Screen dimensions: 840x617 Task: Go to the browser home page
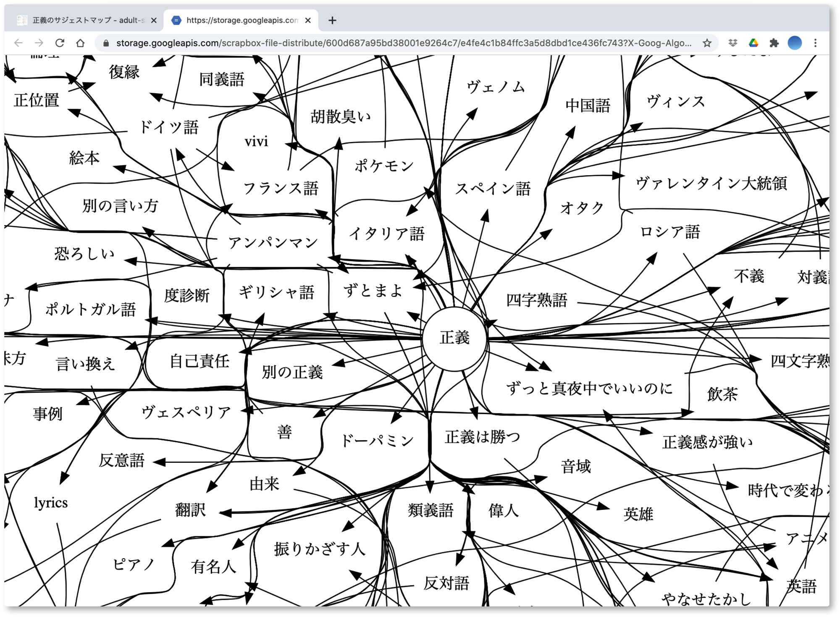point(80,43)
